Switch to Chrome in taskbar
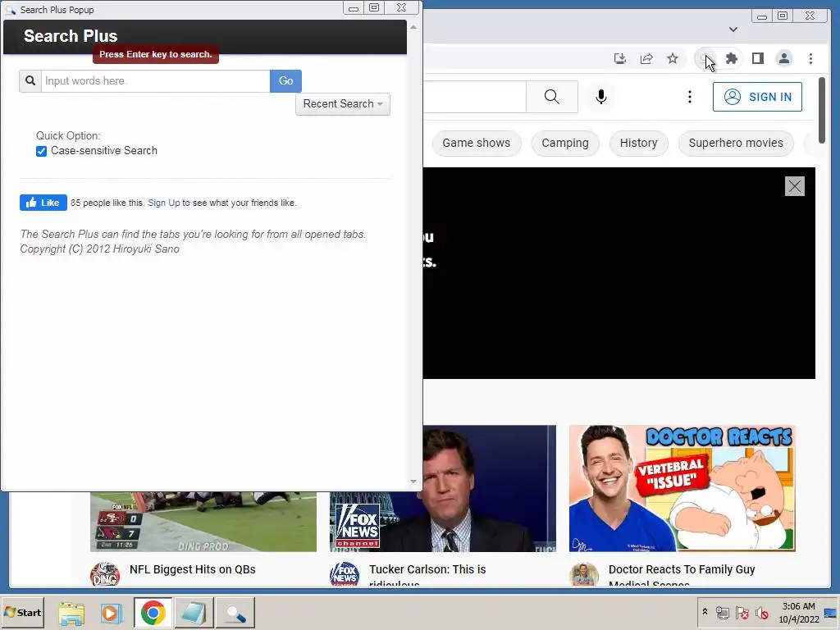The width and height of the screenshot is (840, 630). pos(153,613)
